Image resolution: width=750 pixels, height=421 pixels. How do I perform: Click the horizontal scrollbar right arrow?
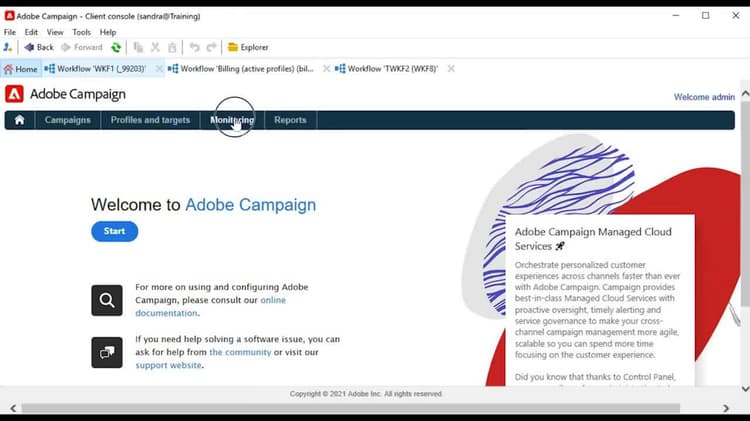tap(726, 408)
